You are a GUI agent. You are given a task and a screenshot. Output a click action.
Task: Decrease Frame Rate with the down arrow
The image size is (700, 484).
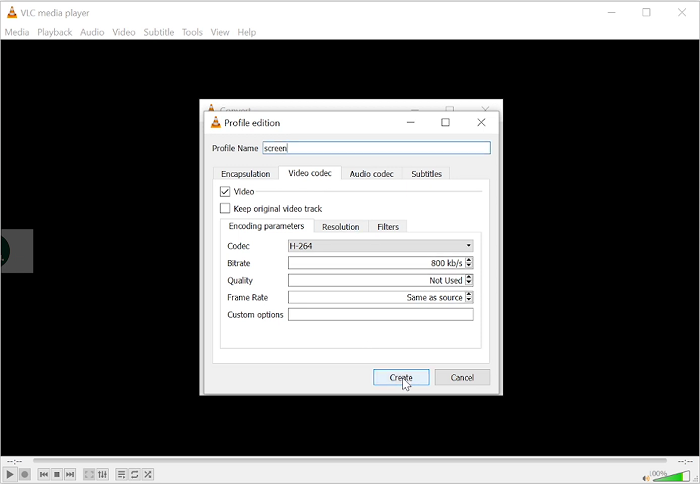469,300
